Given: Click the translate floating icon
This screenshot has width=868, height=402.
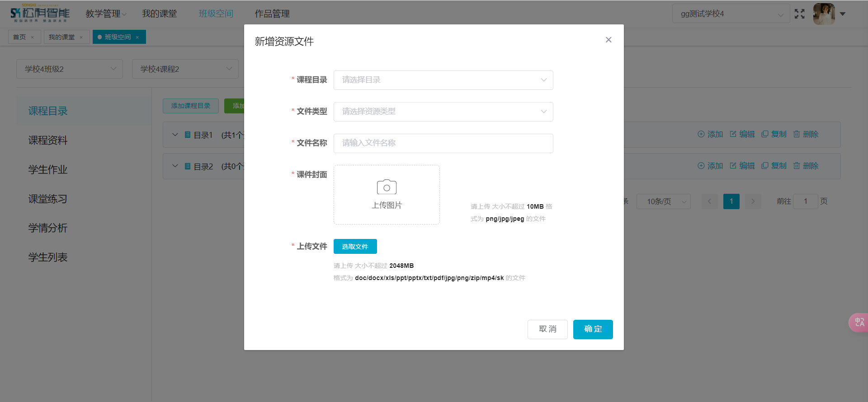Looking at the screenshot, I should pos(859,323).
